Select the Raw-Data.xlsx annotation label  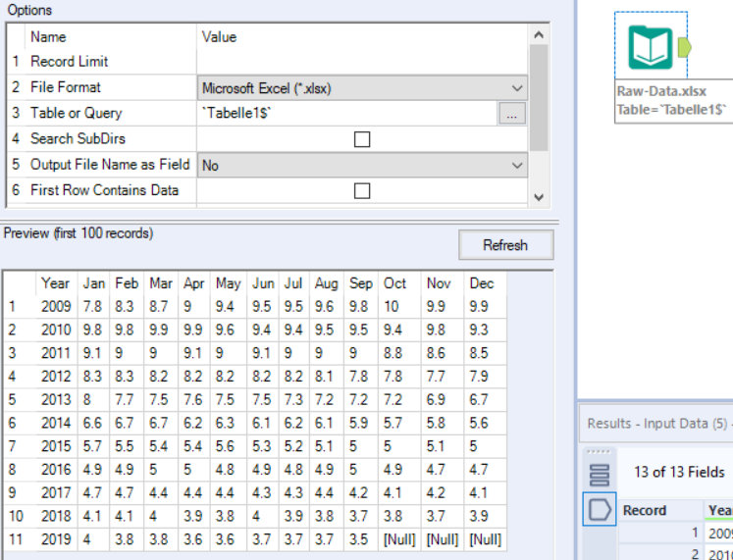[x=673, y=100]
